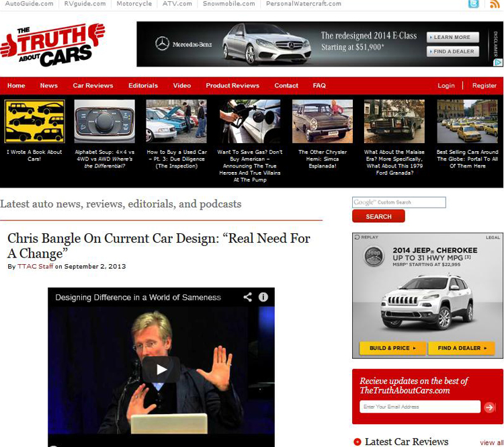Focus the Google Custom Search field
This screenshot has width=504, height=447.
pos(399,202)
